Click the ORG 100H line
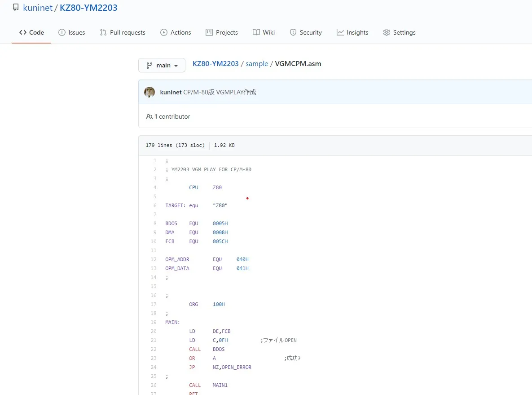This screenshot has height=395, width=532. coord(207,304)
